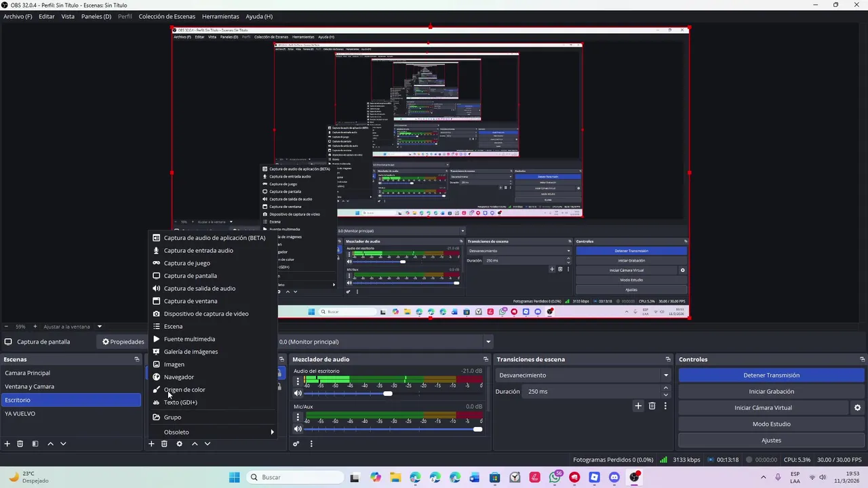Switch to the YA VUELVO scene
The image size is (868, 488).
71,413
